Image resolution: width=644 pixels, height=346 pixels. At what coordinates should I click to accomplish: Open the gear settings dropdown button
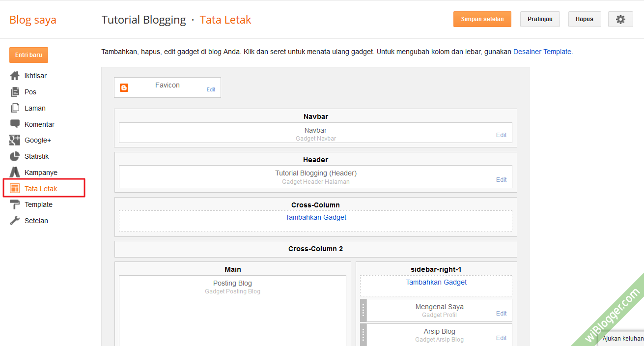coord(620,19)
